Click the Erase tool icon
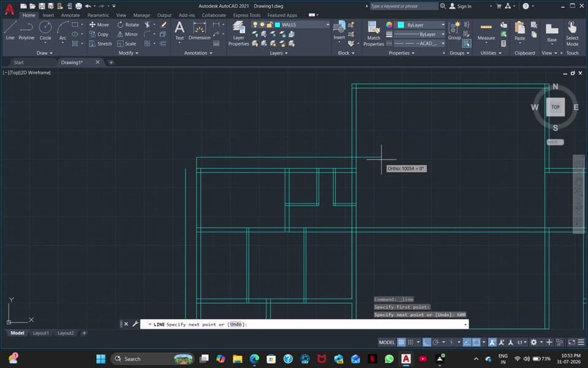 coord(164,25)
